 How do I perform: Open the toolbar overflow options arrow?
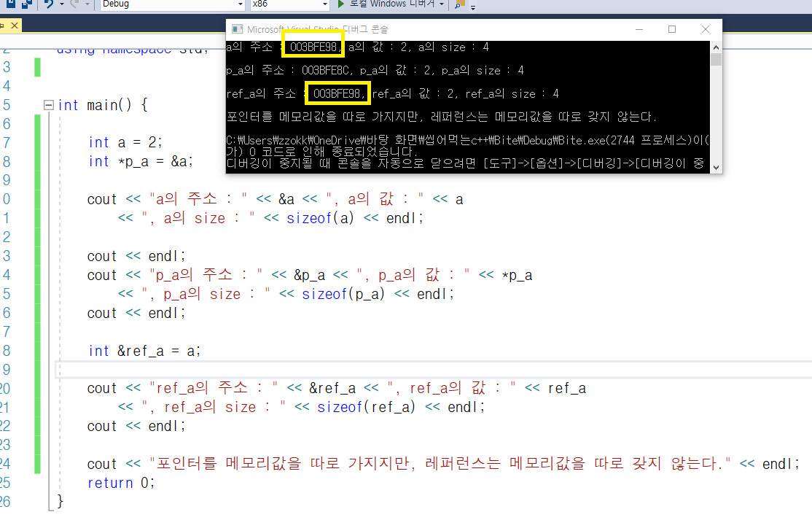[x=473, y=7]
